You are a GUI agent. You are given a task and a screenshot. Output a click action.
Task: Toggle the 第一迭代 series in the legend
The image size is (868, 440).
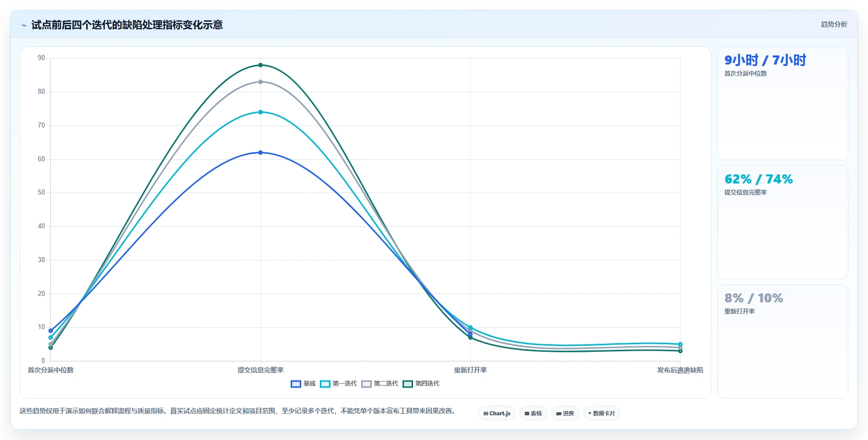pos(339,384)
